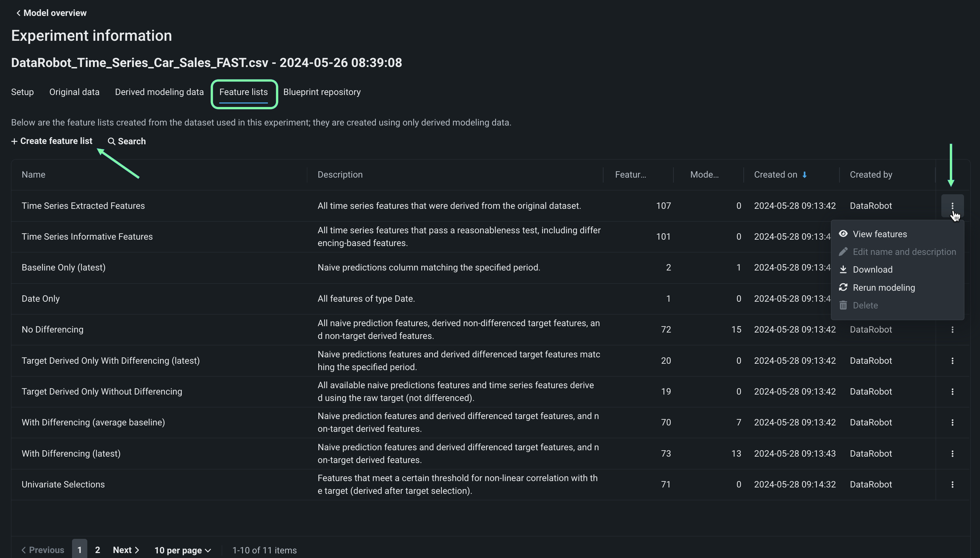Viewport: 980px width, 558px height.
Task: Open actions menu for With Differencing (latest)
Action: [952, 453]
